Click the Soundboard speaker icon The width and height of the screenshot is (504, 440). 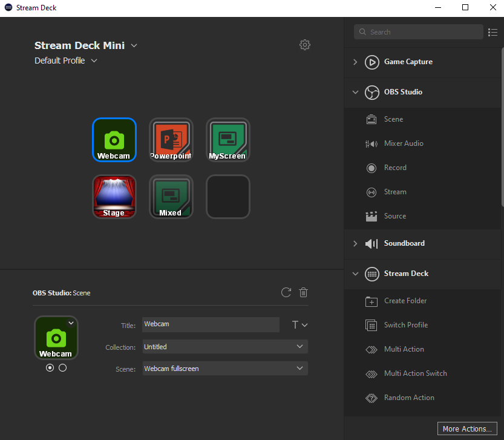[x=371, y=244]
